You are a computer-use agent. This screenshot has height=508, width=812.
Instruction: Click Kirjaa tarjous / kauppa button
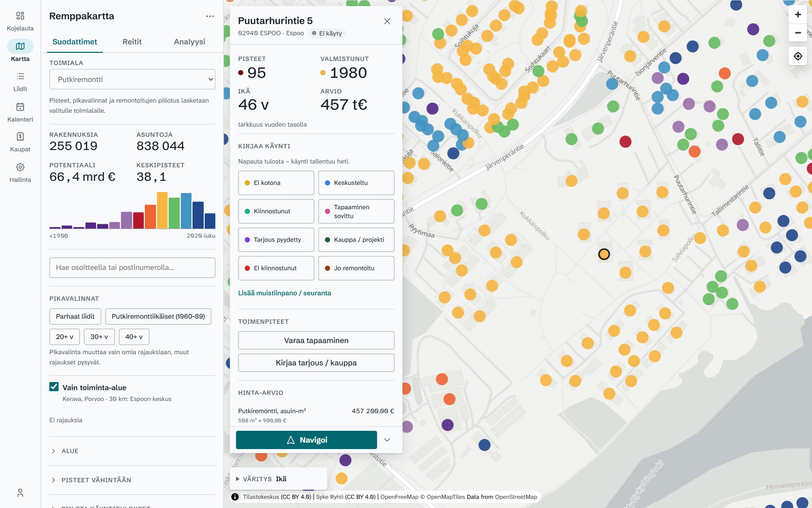316,363
